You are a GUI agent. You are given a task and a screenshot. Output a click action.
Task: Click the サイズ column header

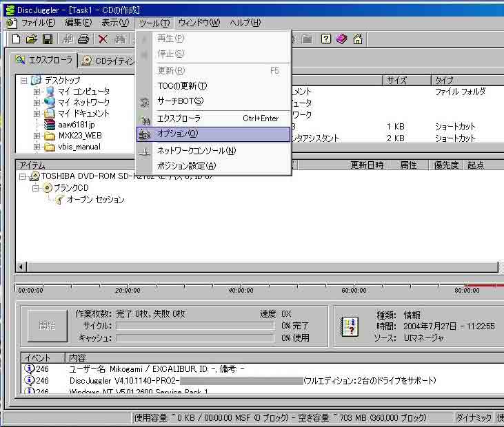click(407, 81)
